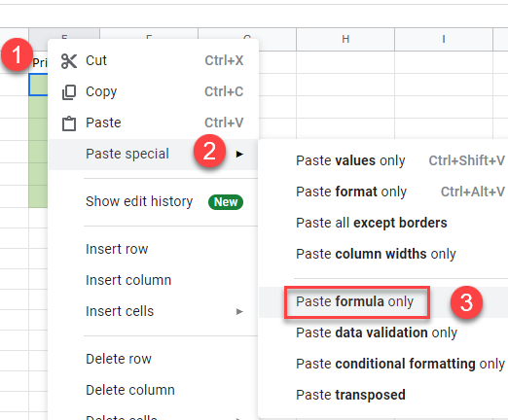Image resolution: width=508 pixels, height=420 pixels.
Task: Select Show edit history
Action: tap(139, 201)
